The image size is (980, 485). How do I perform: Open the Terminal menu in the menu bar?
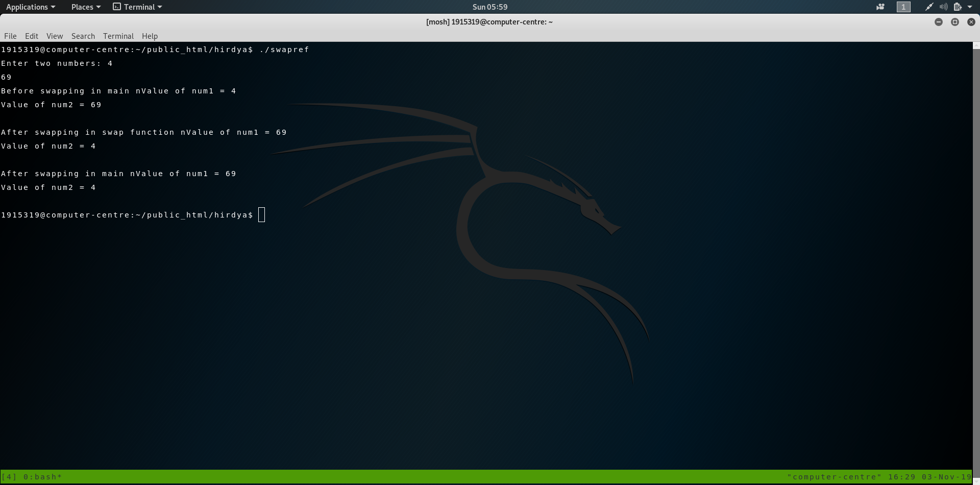[x=118, y=36]
